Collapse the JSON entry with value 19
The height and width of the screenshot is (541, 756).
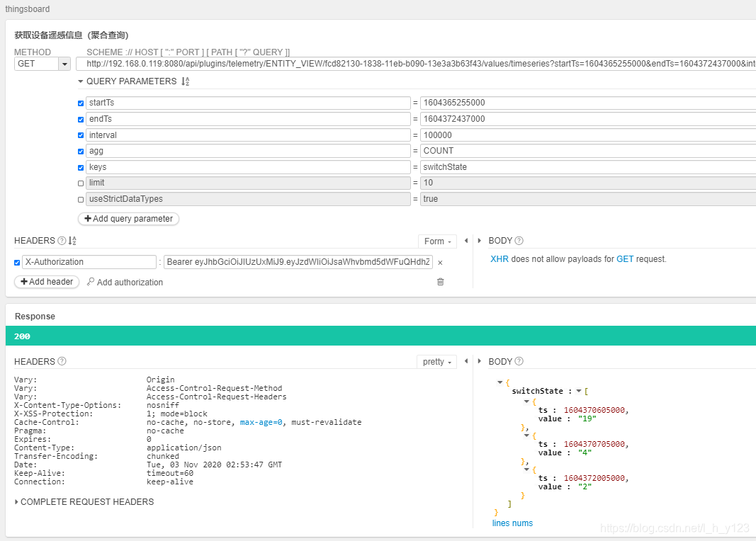(526, 402)
